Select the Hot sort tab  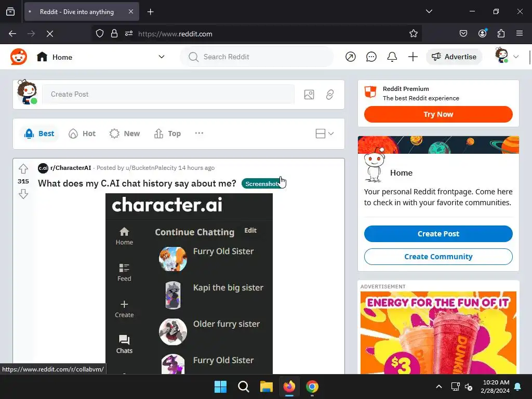coord(82,134)
